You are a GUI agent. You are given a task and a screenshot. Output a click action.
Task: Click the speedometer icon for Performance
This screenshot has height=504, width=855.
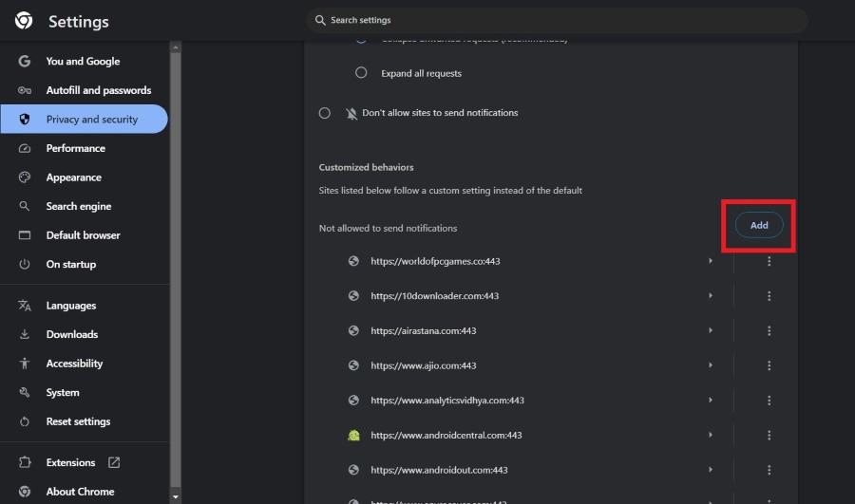pyautogui.click(x=25, y=148)
